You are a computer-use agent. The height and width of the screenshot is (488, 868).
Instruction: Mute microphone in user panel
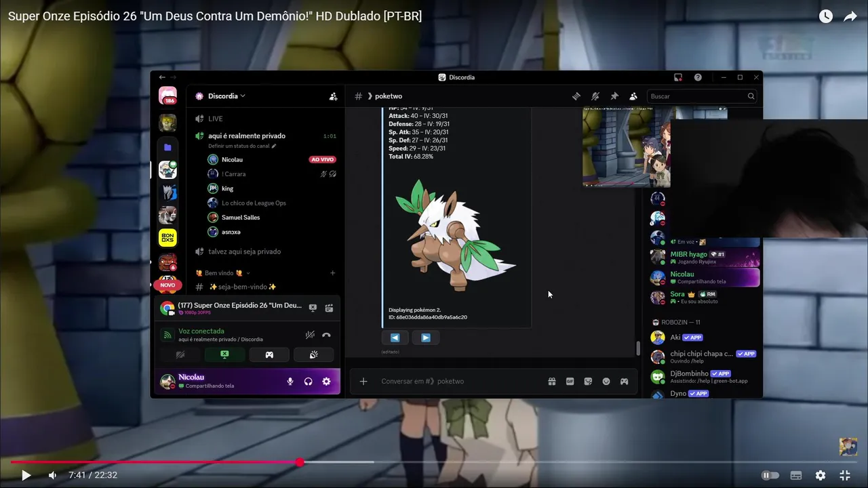290,382
